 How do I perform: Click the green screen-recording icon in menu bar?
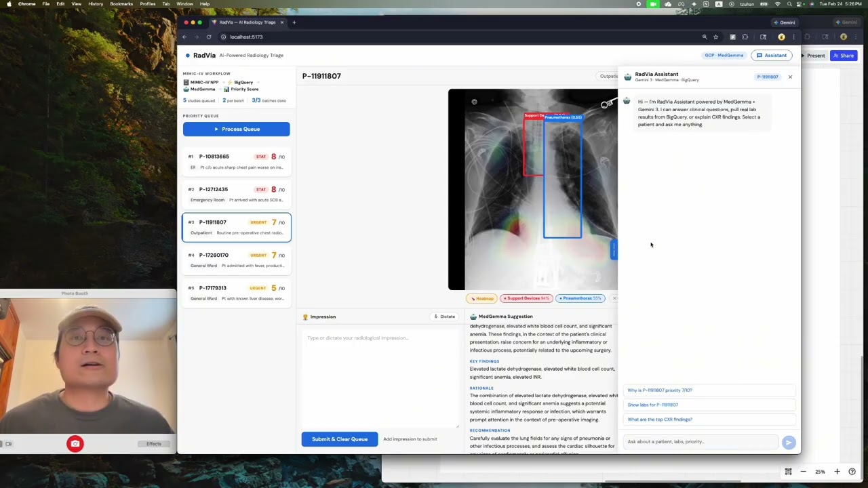point(653,4)
